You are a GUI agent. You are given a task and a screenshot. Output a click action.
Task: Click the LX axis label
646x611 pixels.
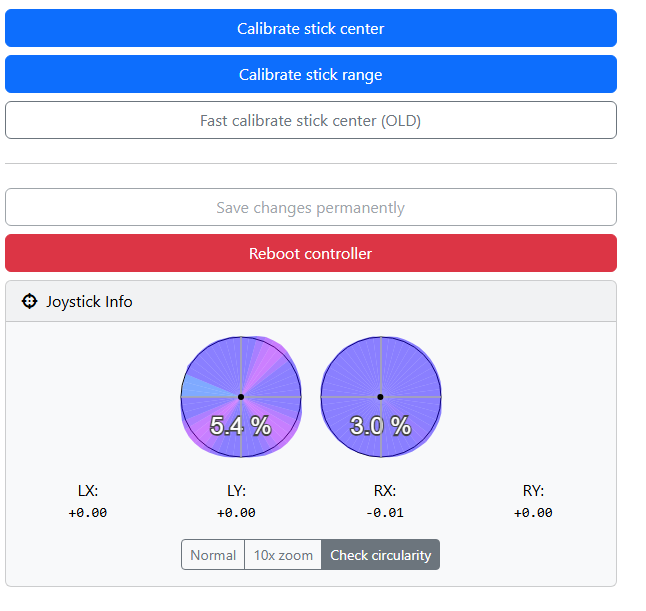(88, 491)
